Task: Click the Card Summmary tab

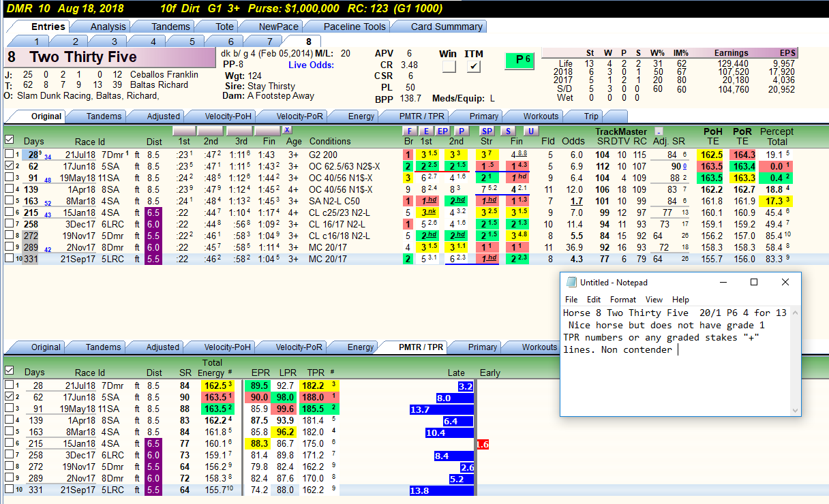Action: (x=447, y=27)
